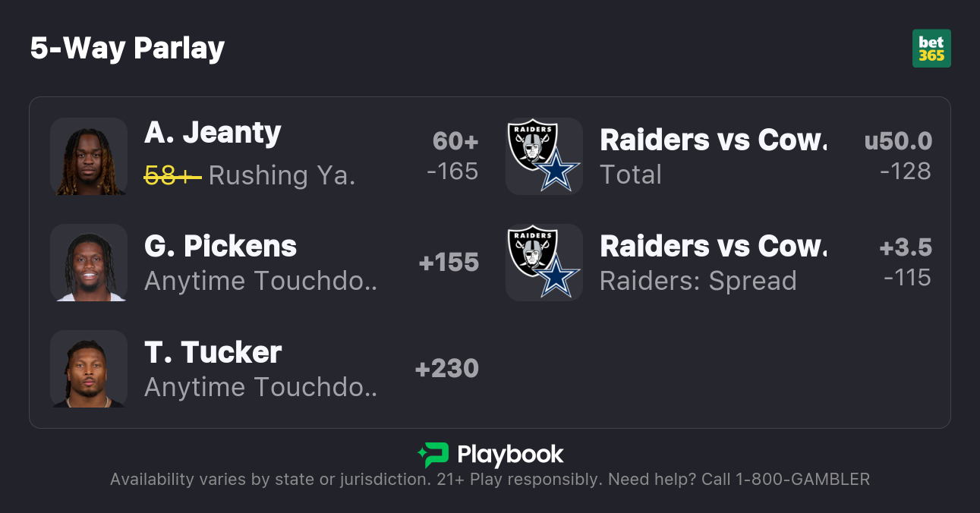Viewport: 980px width, 513px height.
Task: Click the -165 odds for Jeanty
Action: coord(452,172)
